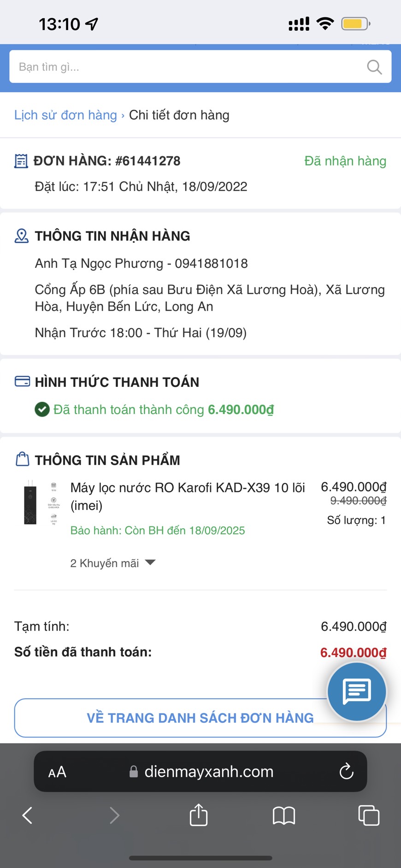The height and width of the screenshot is (868, 401).
Task: Tap the green payment success checkmark
Action: pyautogui.click(x=42, y=409)
